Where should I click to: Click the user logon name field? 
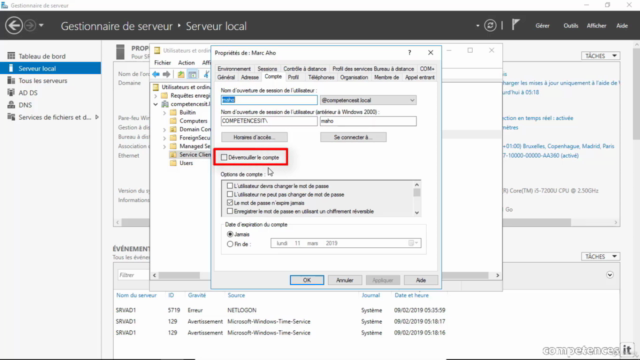point(269,100)
